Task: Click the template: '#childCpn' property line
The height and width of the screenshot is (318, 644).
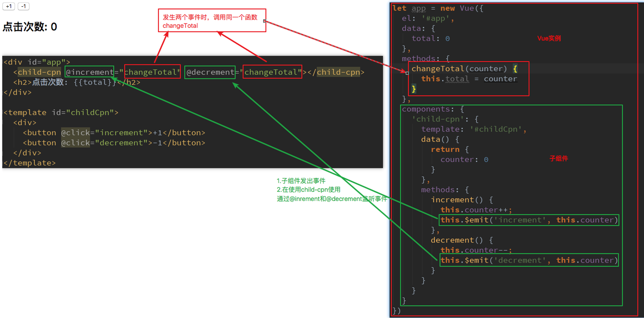Action: pyautogui.click(x=473, y=129)
